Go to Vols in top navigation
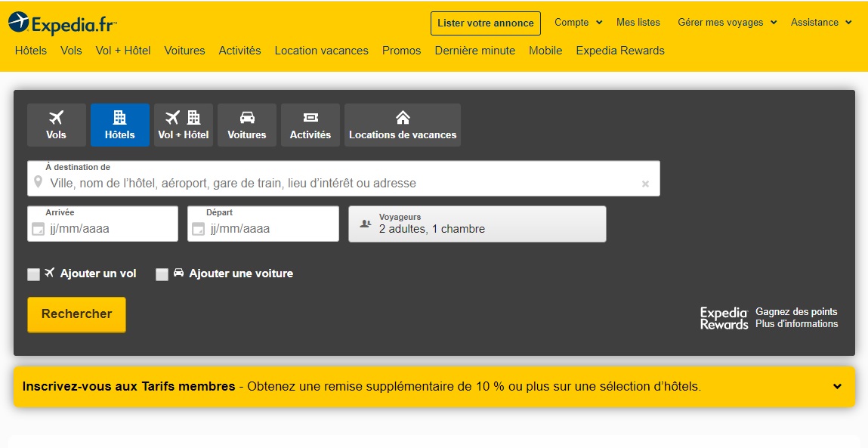The image size is (868, 448). 72,51
